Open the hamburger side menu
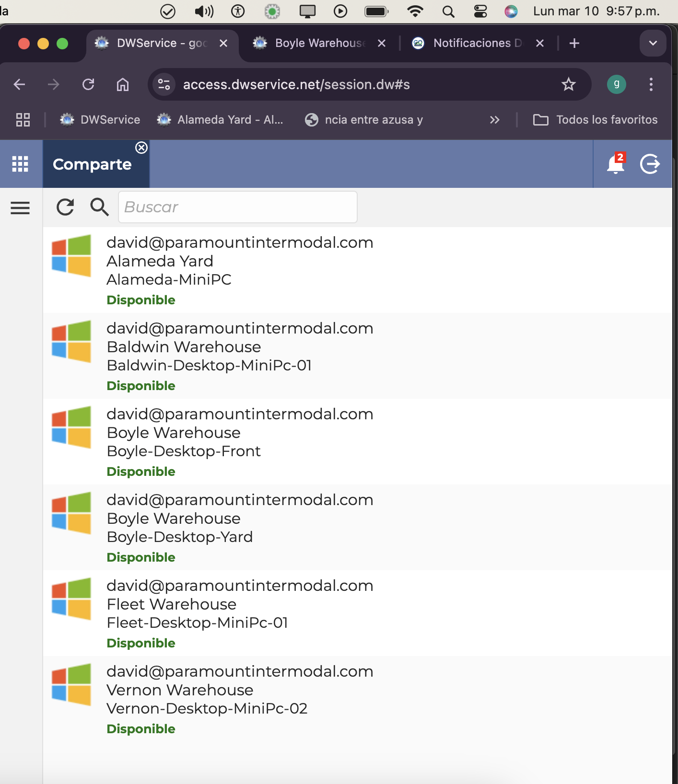The image size is (678, 784). (x=20, y=208)
